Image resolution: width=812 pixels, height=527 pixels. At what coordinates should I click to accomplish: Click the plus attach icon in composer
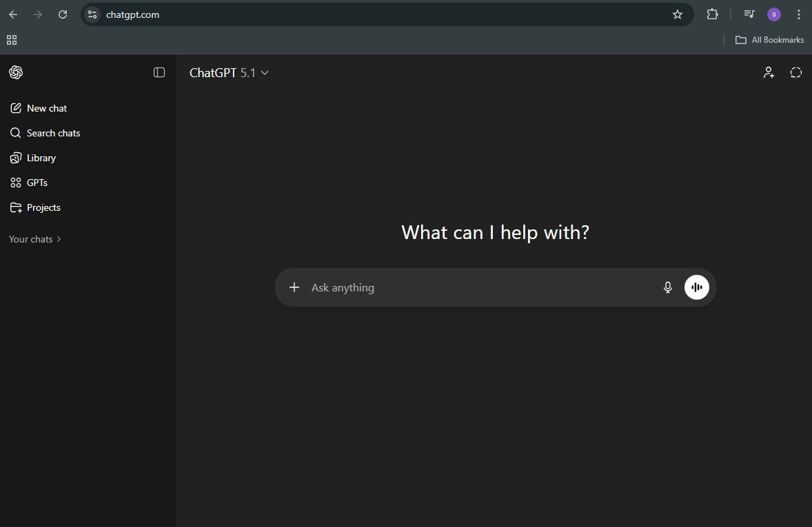tap(294, 287)
